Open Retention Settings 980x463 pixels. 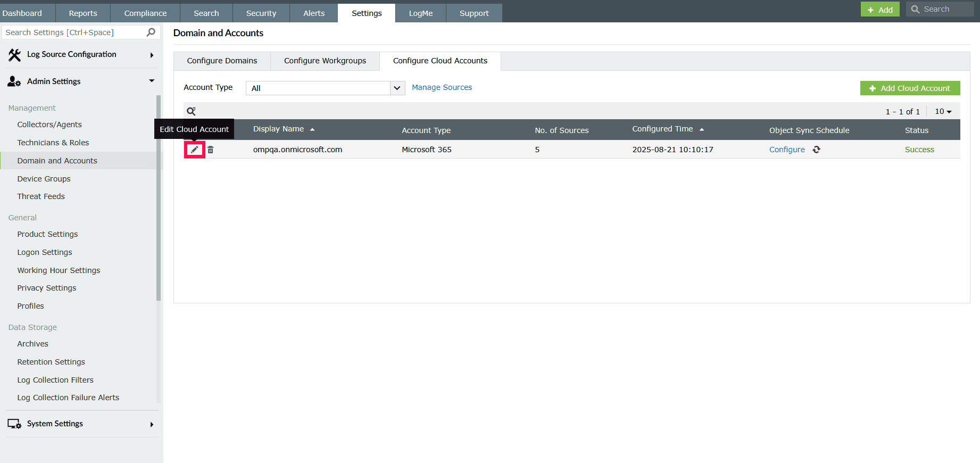51,362
